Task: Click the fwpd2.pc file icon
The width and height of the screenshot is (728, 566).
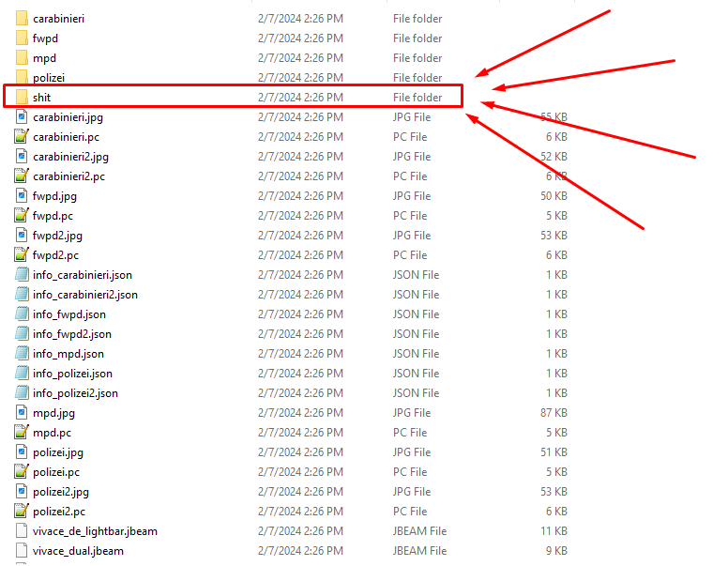Action: click(x=22, y=255)
